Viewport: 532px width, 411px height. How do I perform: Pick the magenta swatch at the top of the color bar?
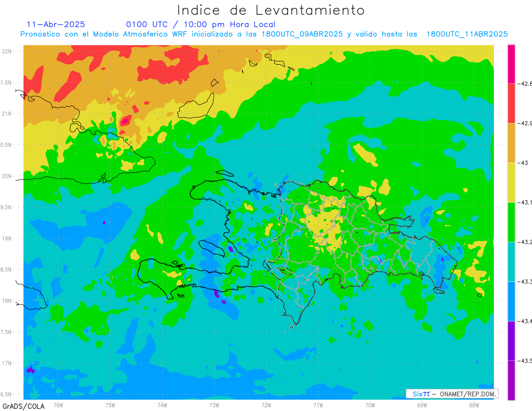click(x=511, y=64)
